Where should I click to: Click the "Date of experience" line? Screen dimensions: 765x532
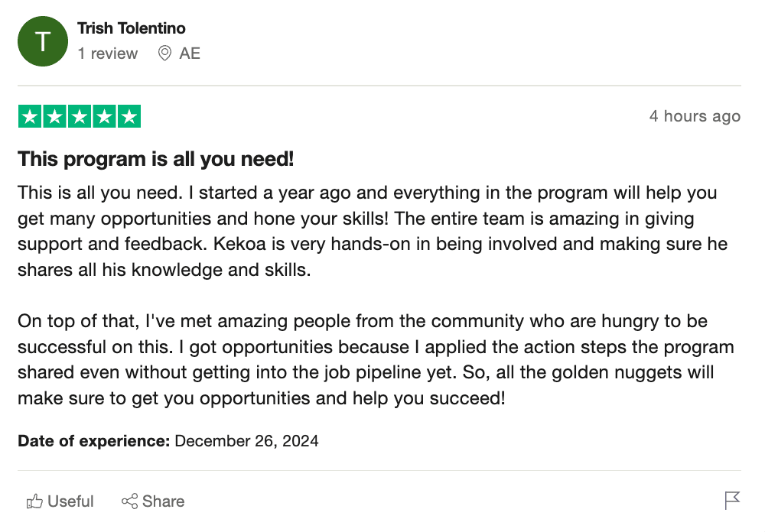coord(168,441)
